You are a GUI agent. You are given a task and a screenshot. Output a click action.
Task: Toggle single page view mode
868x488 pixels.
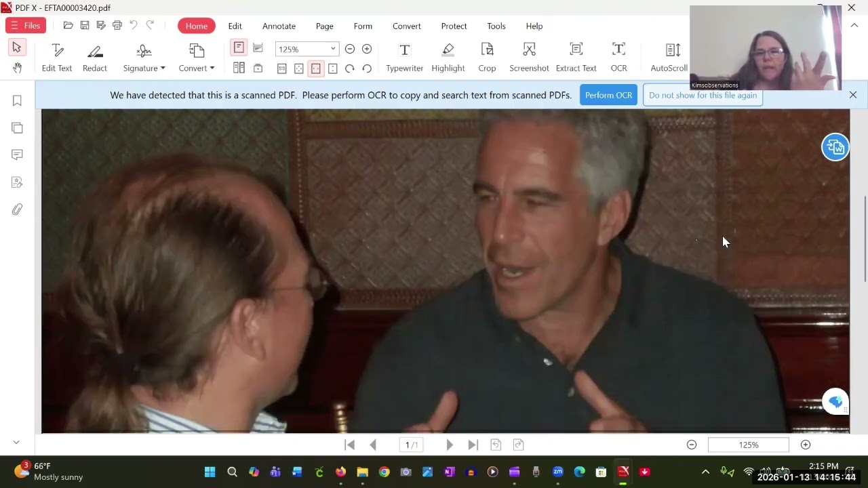click(x=239, y=48)
